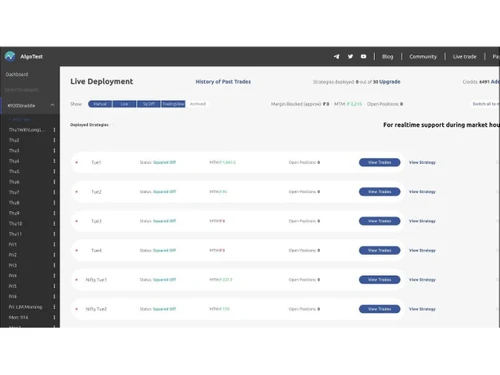
Task: Open three-dot menu for Thu6
Action: point(54,182)
